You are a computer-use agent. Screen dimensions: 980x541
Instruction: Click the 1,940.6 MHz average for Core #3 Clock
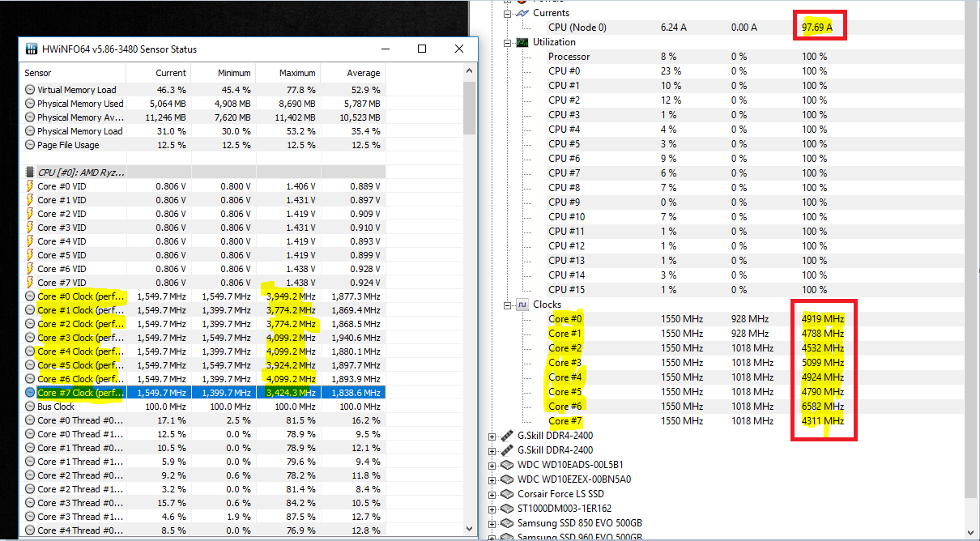tap(355, 338)
